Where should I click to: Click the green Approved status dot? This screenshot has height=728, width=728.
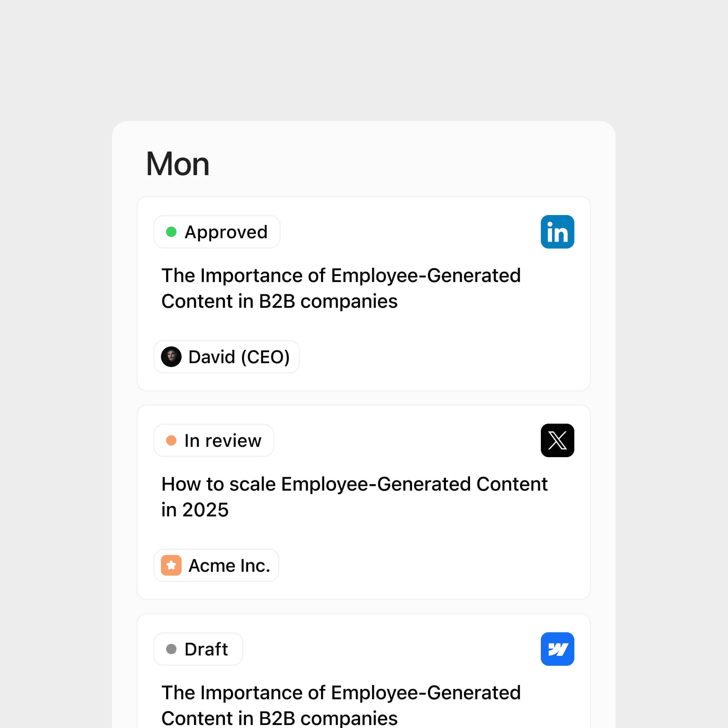click(171, 232)
